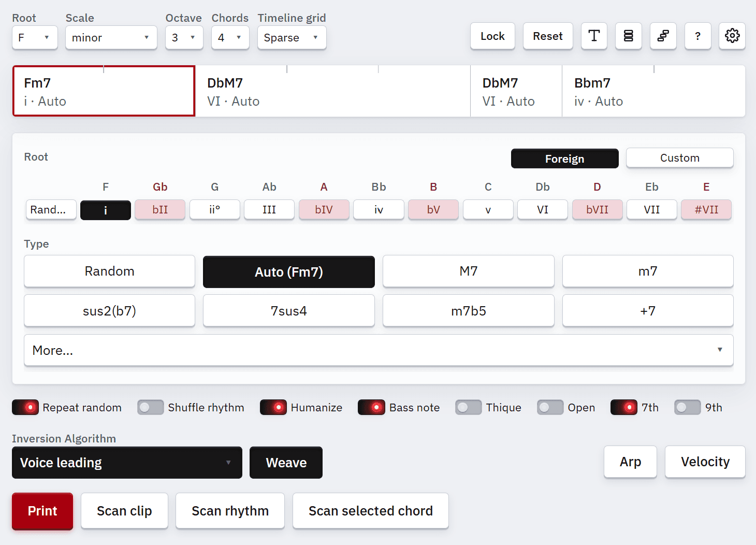Toggle Repeat random switch

(x=25, y=408)
